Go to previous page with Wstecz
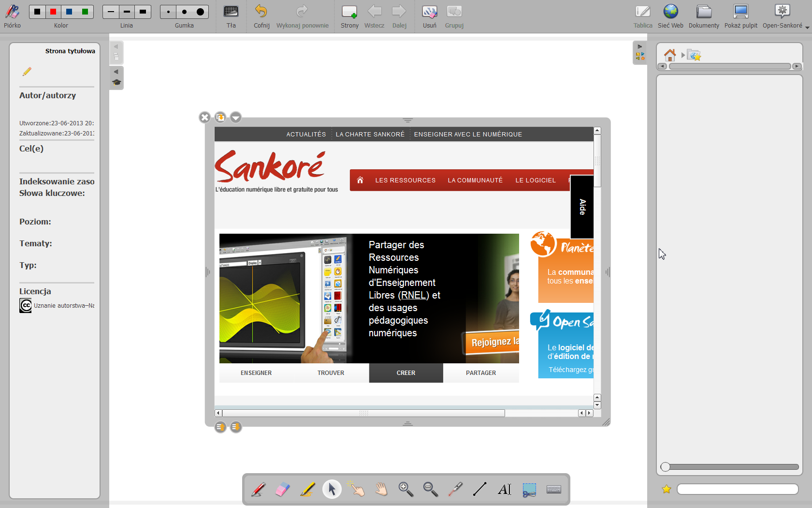This screenshot has width=812, height=508. (x=375, y=16)
